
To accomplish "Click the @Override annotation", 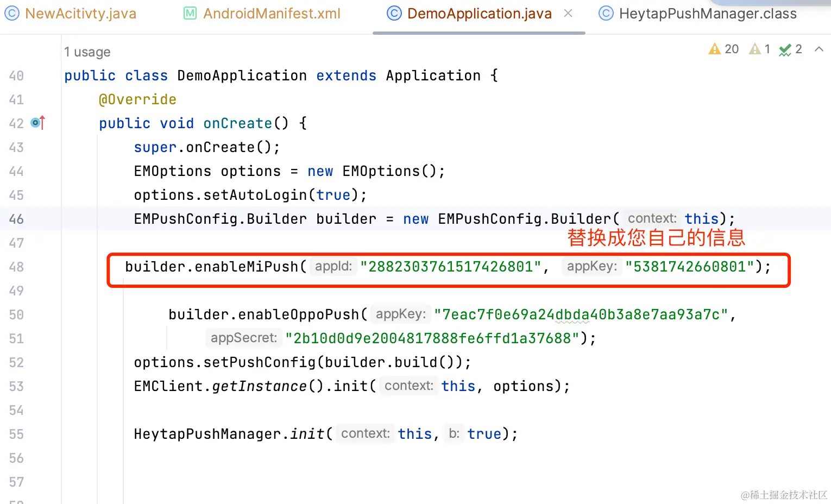I will pos(137,99).
